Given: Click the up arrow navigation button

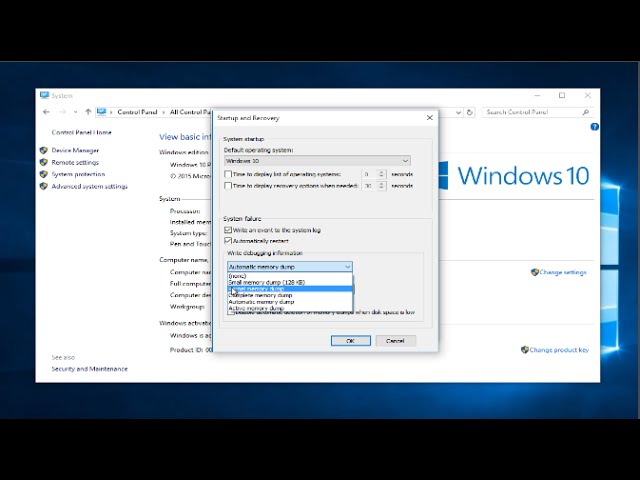Looking at the screenshot, I should (88, 112).
